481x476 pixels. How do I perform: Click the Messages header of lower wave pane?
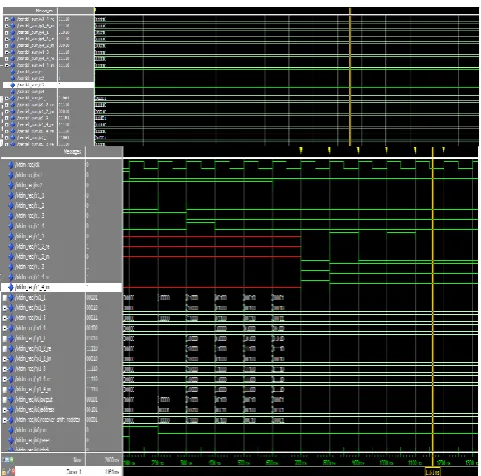click(x=72, y=152)
